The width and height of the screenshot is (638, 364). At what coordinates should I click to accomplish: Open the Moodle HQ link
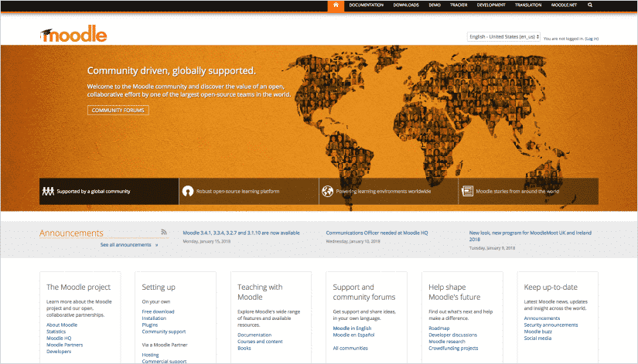coord(59,338)
